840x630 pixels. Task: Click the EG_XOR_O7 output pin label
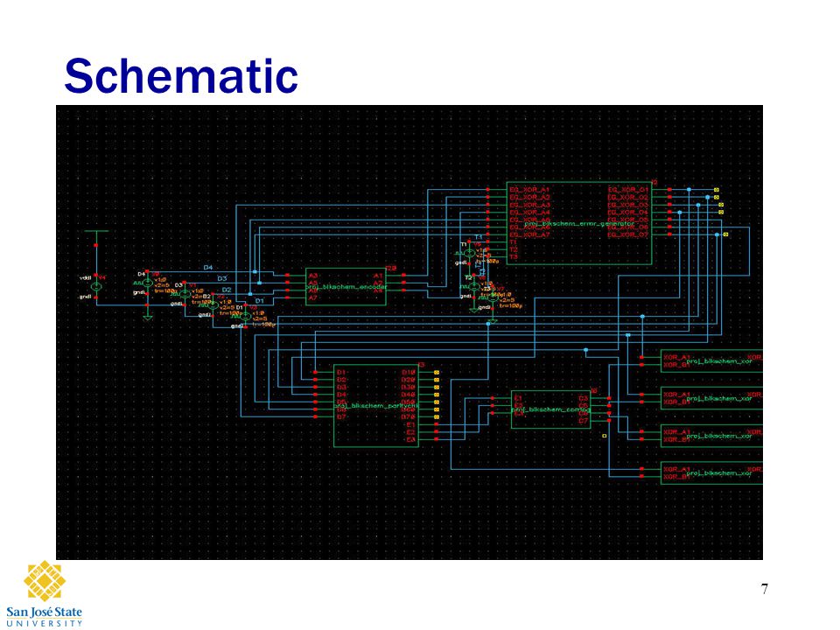628,234
